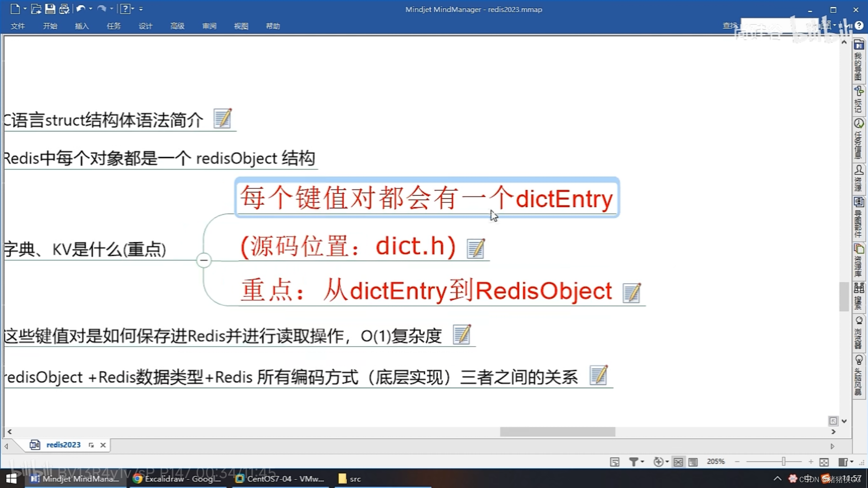
Task: Click the horizontal scrollbar thumb
Action: pyautogui.click(x=557, y=432)
